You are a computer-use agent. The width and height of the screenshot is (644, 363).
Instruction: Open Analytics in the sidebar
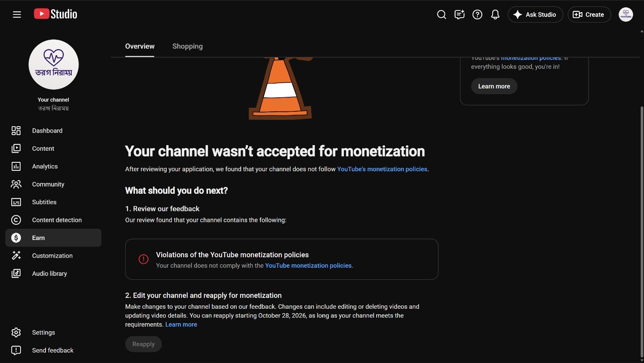[x=54, y=166]
